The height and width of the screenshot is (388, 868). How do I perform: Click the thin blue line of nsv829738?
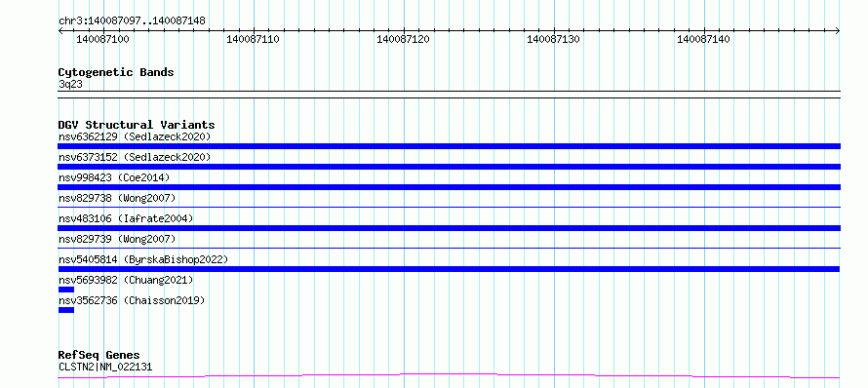point(449,207)
